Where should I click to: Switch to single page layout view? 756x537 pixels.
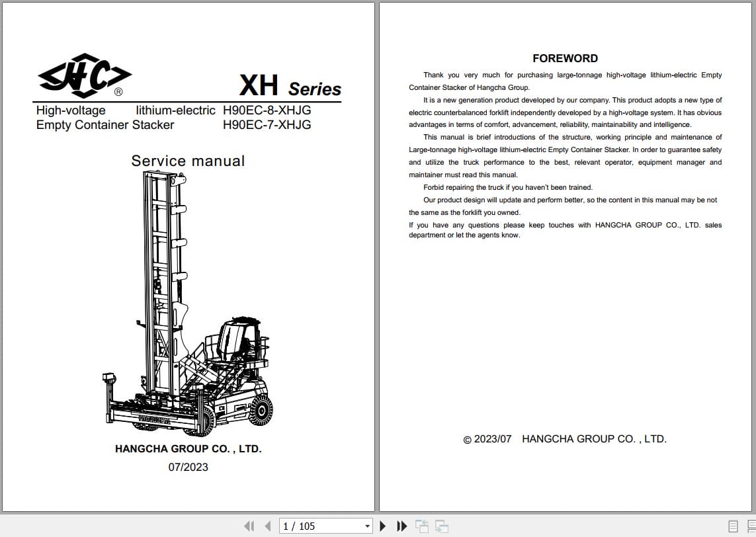click(734, 526)
